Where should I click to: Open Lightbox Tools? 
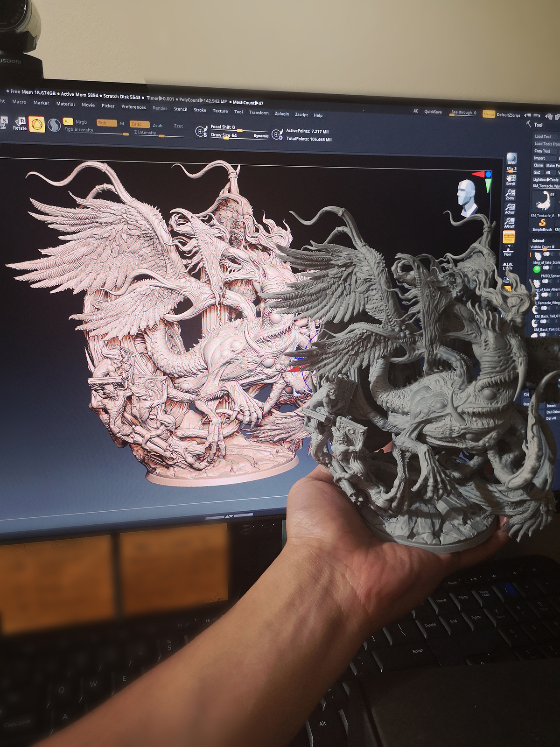coord(545,180)
